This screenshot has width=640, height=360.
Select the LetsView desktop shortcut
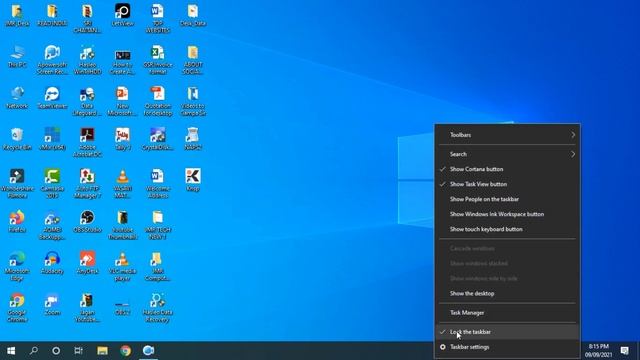click(122, 15)
